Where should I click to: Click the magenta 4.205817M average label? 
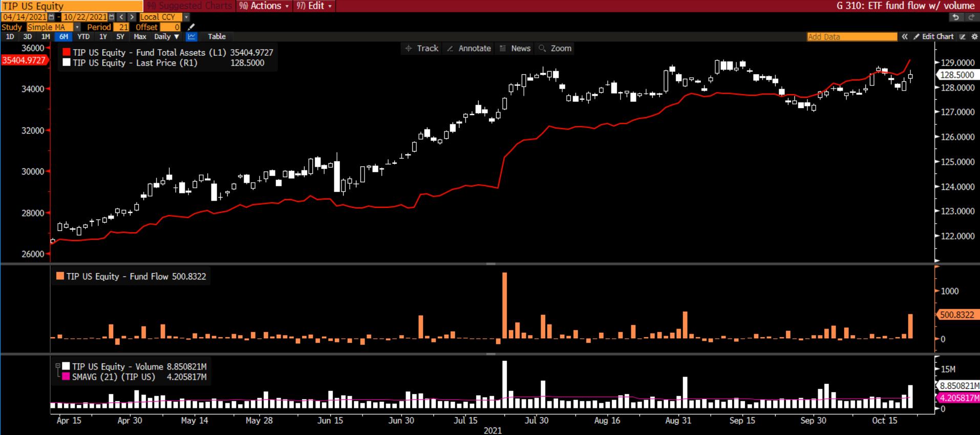958,398
